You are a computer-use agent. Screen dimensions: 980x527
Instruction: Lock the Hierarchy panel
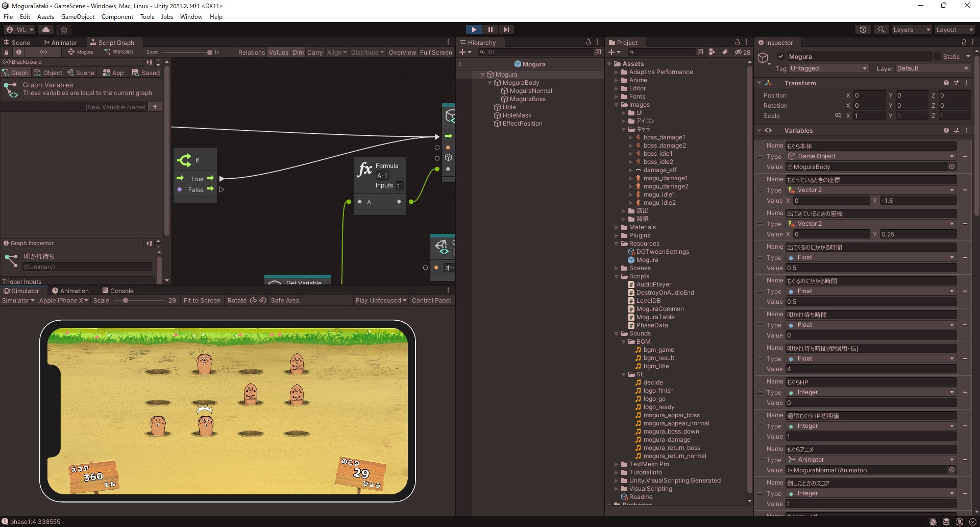coord(588,42)
